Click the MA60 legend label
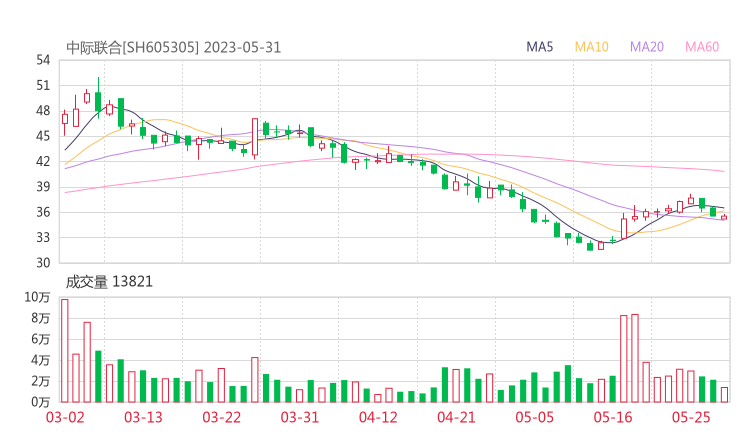 tap(702, 47)
